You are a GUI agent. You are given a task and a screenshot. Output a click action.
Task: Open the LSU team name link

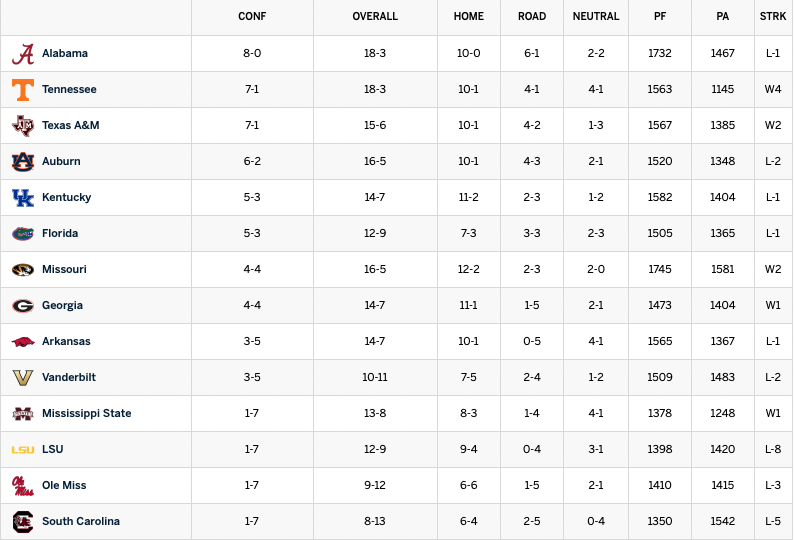[53, 449]
